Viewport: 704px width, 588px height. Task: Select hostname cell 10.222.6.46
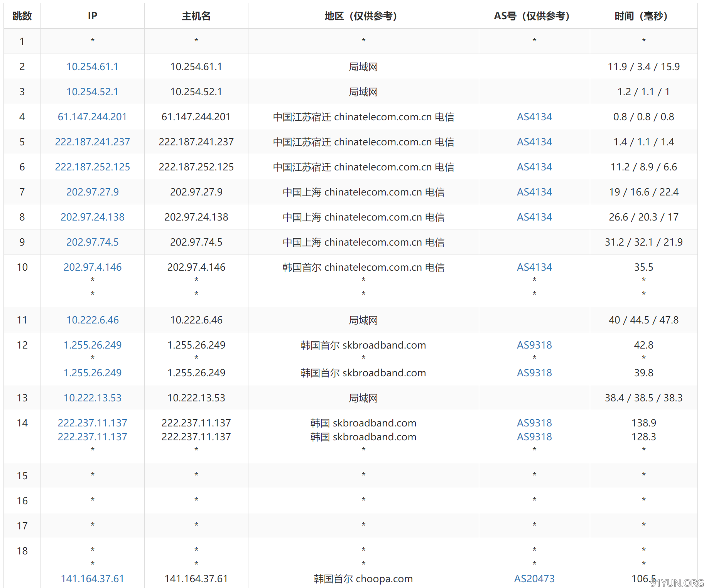click(x=196, y=320)
